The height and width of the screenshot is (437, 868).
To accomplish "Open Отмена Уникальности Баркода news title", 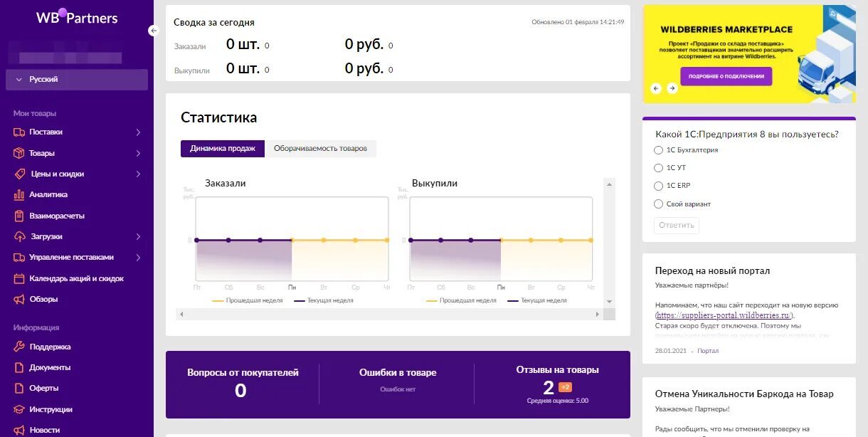I will 744,394.
